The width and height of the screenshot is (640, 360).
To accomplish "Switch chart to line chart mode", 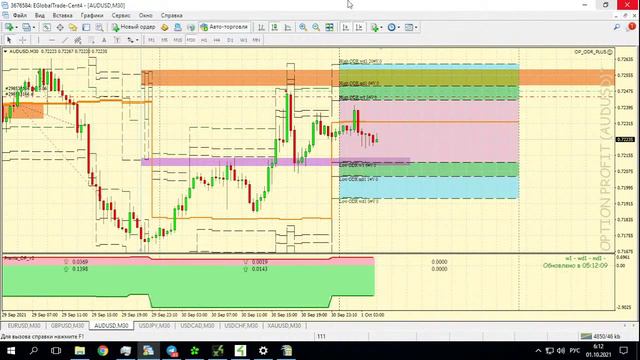I will 288,27.
